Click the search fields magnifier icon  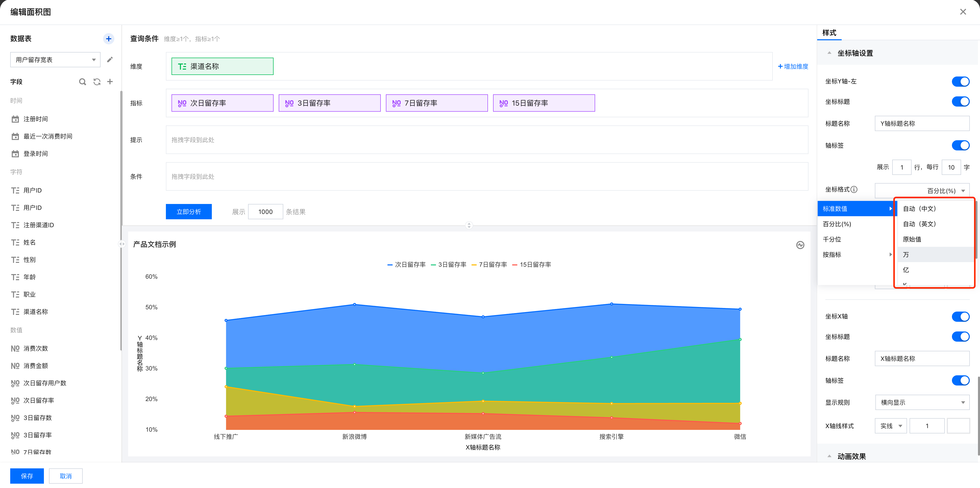[82, 82]
